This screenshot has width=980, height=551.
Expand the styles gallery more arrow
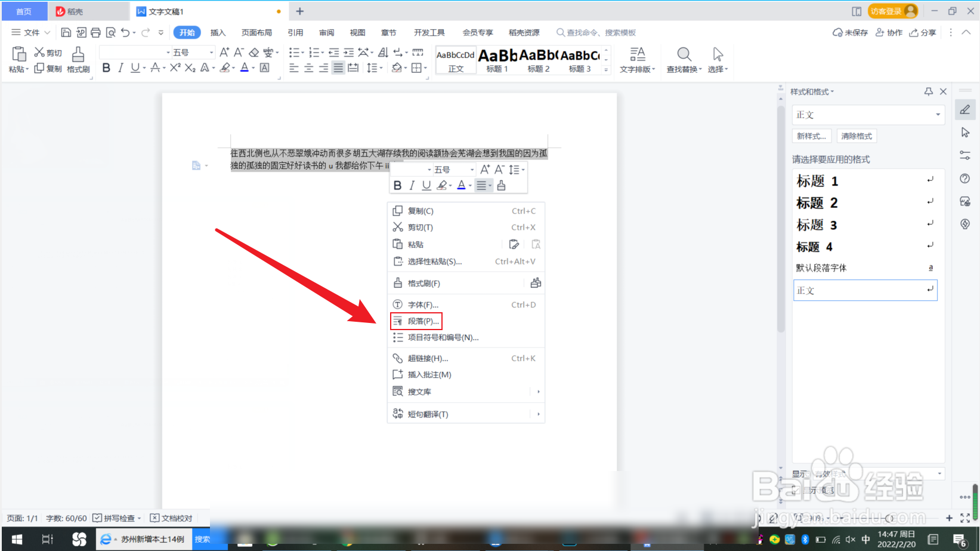pyautogui.click(x=606, y=70)
